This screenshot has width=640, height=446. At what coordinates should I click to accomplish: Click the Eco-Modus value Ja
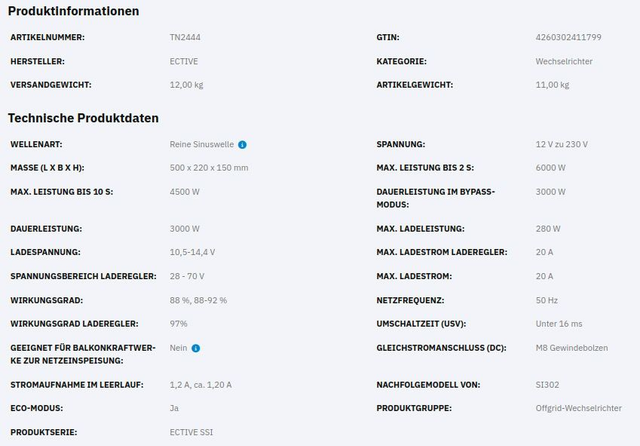175,408
